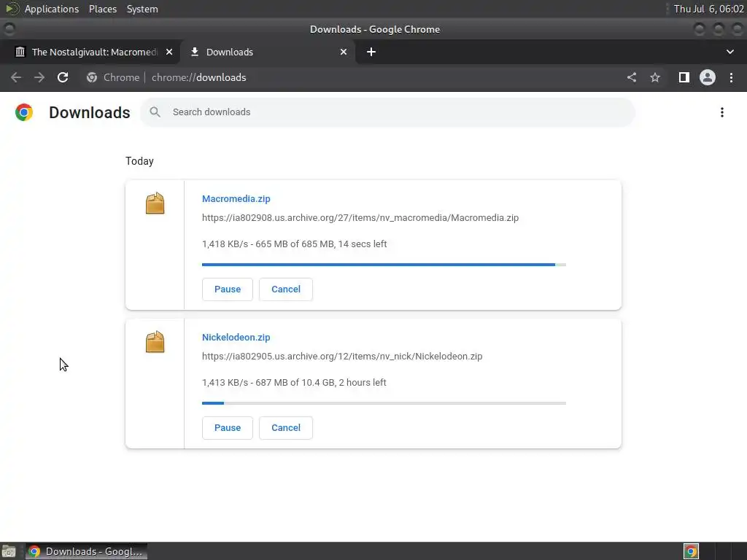
Task: Open the Nickelodeon.zip file name link
Action: (x=236, y=337)
